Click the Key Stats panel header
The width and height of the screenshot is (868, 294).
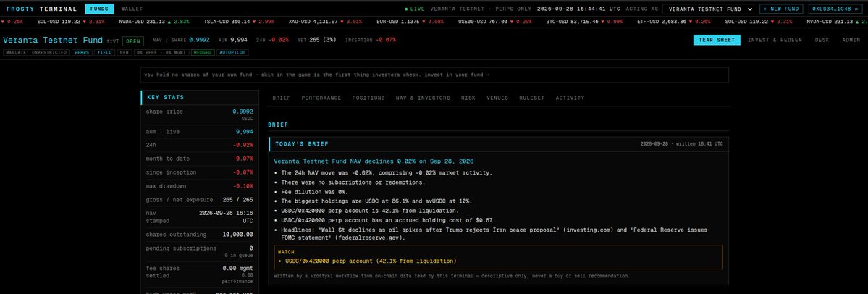coord(199,98)
